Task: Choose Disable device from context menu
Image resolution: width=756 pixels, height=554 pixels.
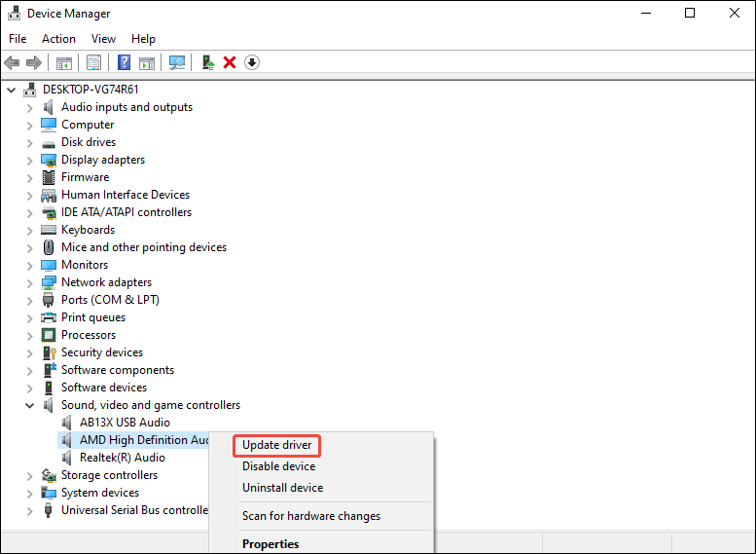Action: 278,466
